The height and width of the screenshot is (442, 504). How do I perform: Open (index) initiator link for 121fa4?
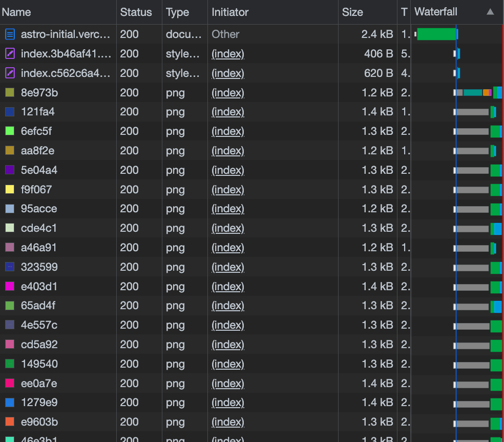228,112
